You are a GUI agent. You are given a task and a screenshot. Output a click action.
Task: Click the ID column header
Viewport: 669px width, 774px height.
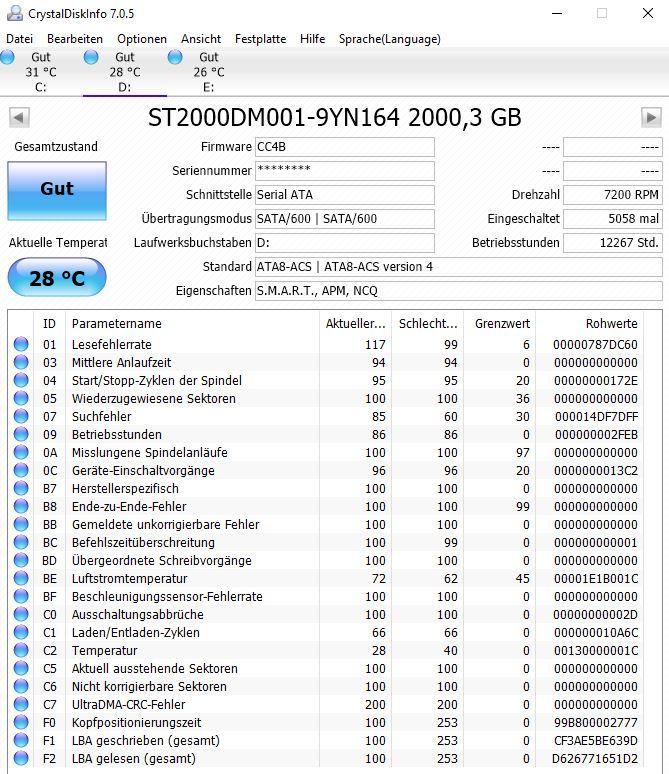(49, 324)
